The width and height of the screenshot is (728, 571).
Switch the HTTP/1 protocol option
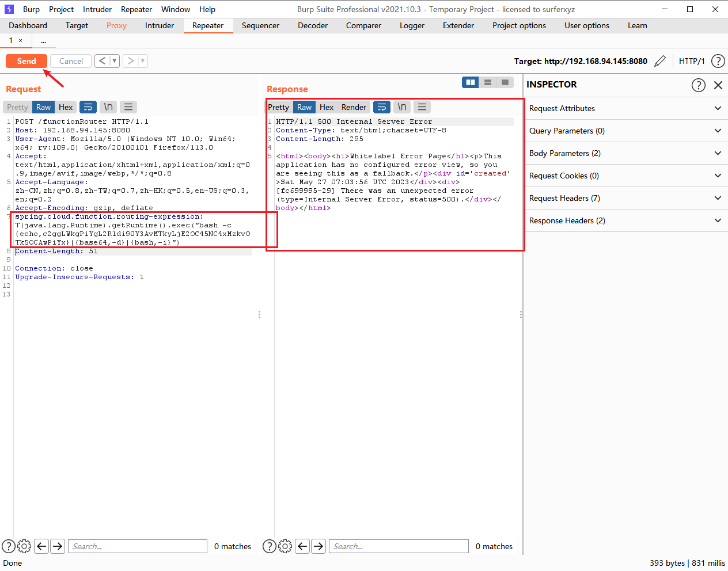click(692, 61)
